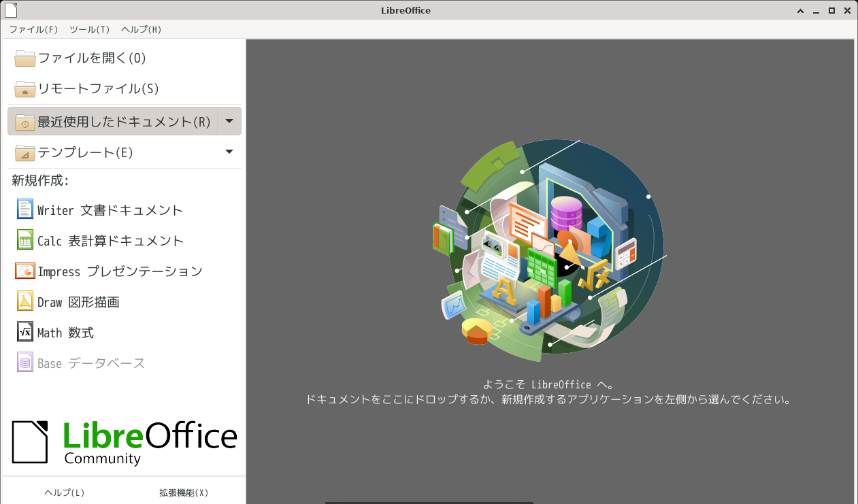Expand the recent documents dropdown arrow
The width and height of the screenshot is (858, 504).
pyautogui.click(x=229, y=121)
